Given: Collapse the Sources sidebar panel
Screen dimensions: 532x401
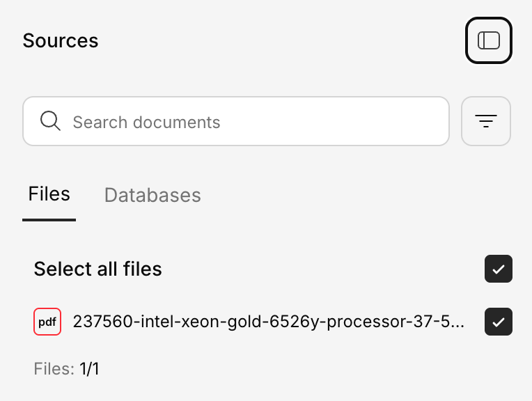Looking at the screenshot, I should point(488,40).
